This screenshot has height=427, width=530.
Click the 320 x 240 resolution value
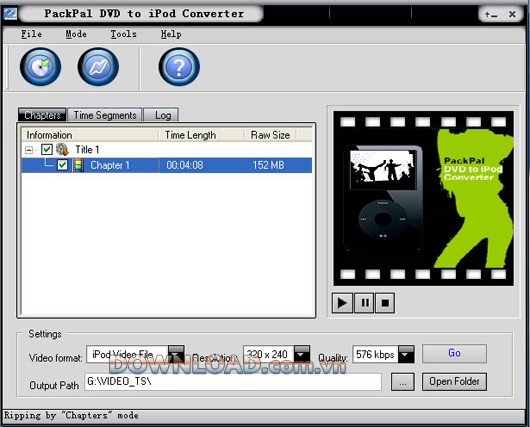click(267, 354)
